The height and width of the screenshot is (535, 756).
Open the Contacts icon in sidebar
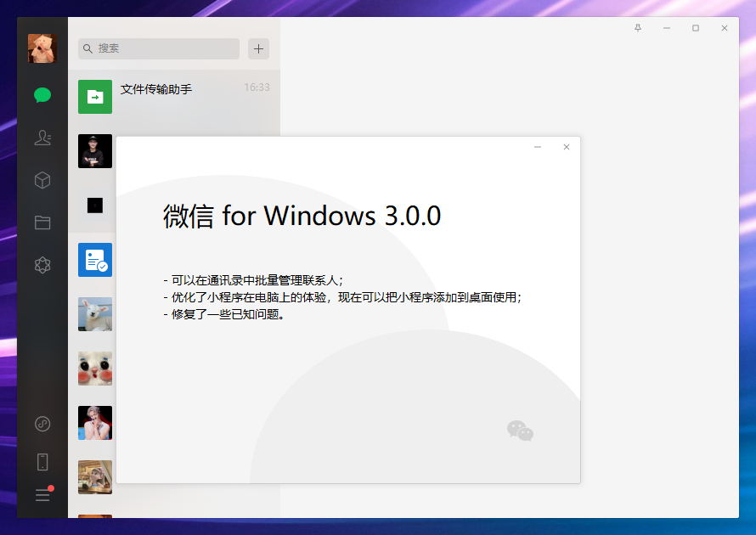pos(42,138)
